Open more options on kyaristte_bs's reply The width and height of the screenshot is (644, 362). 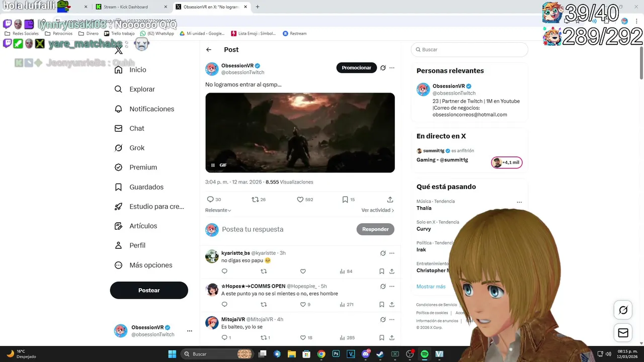click(x=392, y=253)
